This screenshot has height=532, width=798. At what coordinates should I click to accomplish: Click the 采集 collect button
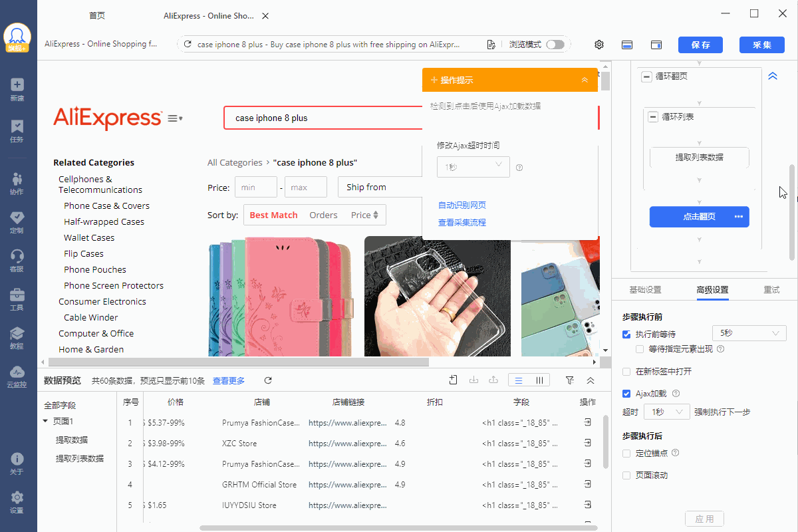762,45
